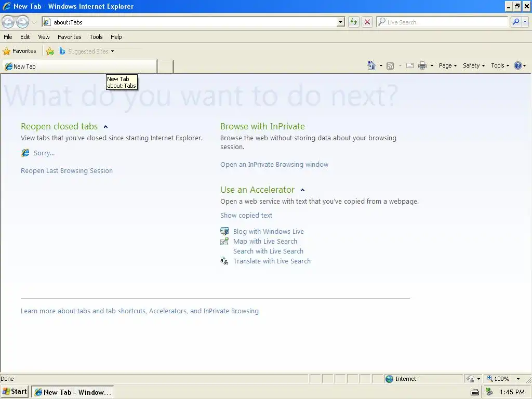Collapse the Use an Accelerator section

302,190
